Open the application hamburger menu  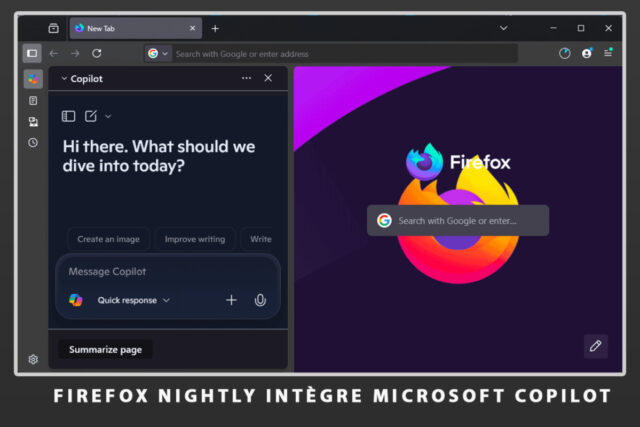[x=608, y=53]
